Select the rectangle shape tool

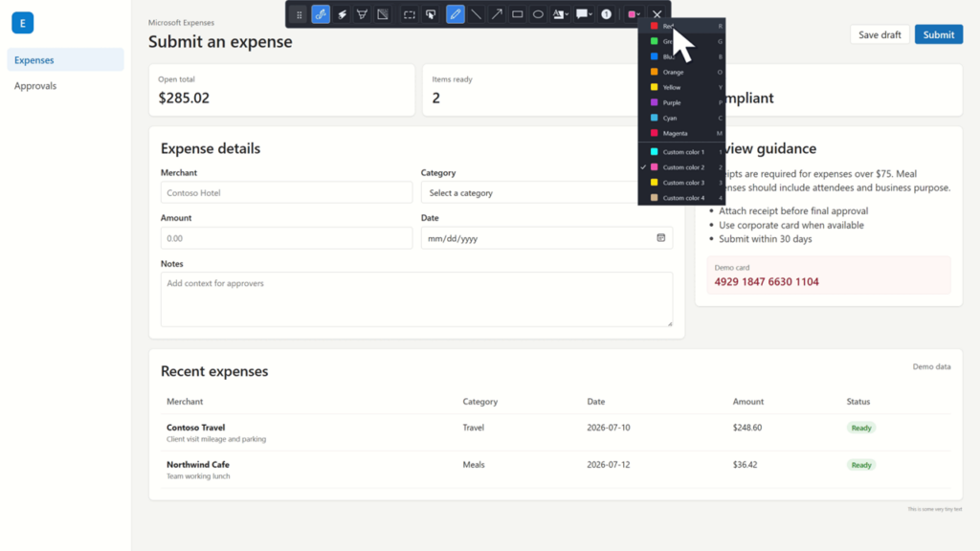[x=518, y=14]
